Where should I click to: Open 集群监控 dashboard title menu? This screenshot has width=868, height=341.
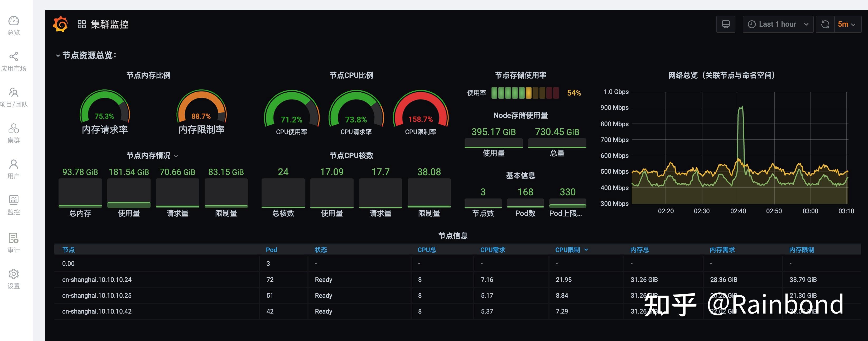(109, 24)
